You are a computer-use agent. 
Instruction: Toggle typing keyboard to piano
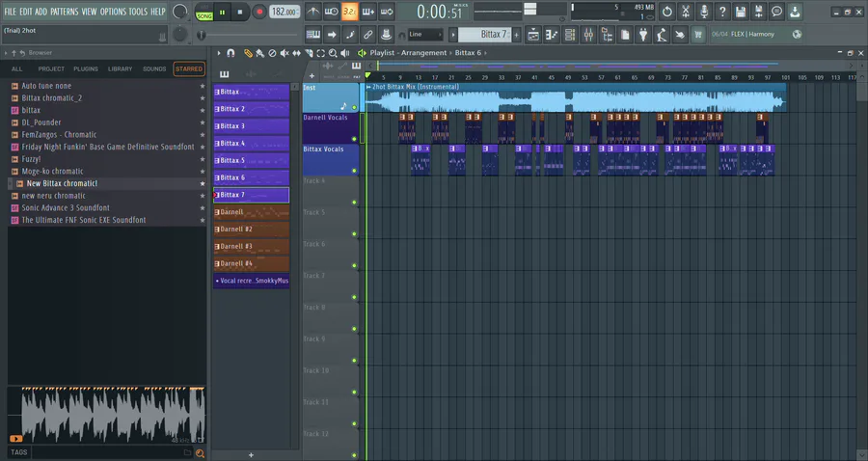pos(312,35)
